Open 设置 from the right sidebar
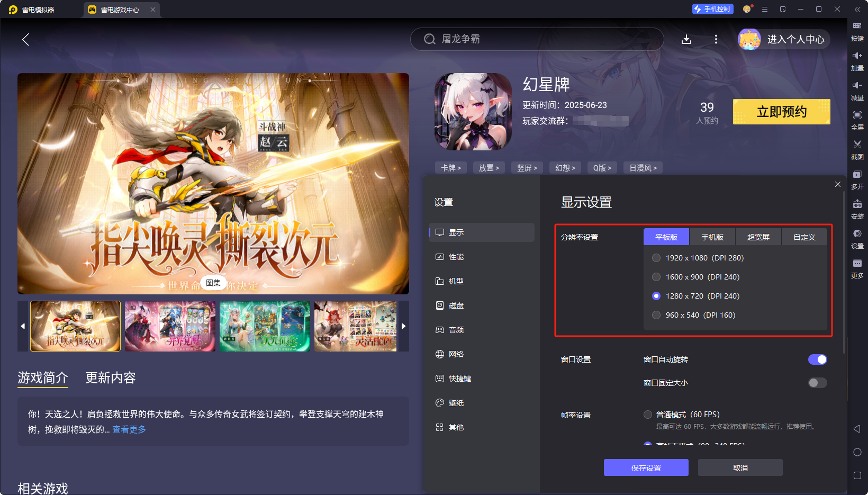Screen dimensions: 868x495 [857, 239]
